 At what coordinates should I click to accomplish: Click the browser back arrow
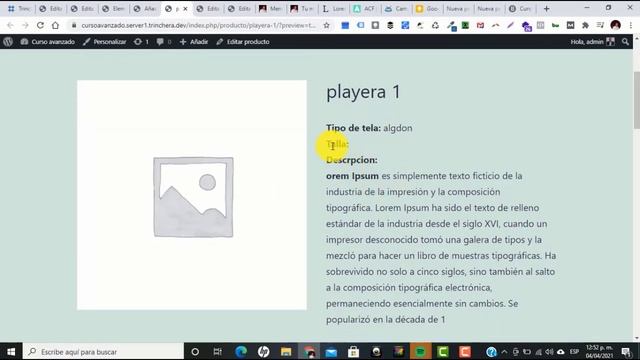(10, 25)
